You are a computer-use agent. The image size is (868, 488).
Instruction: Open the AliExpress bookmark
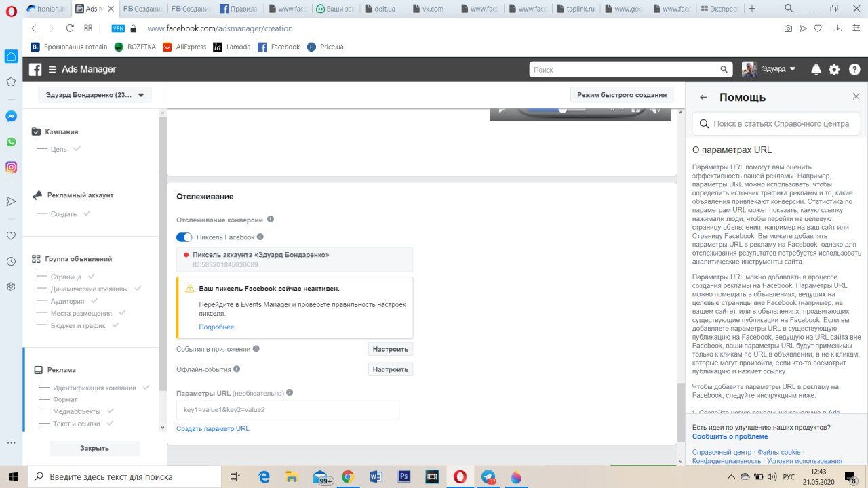[184, 47]
